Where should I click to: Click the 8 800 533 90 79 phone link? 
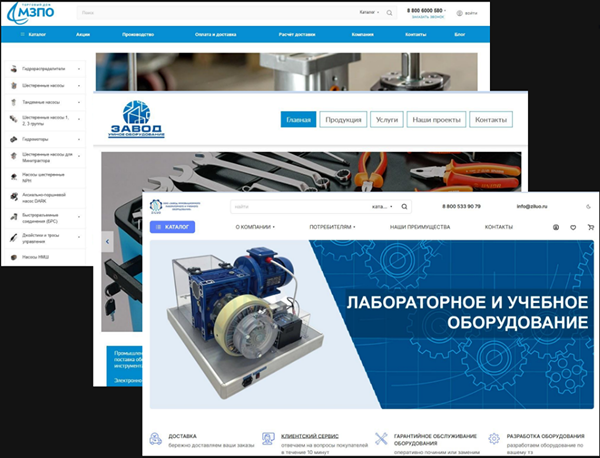(461, 206)
